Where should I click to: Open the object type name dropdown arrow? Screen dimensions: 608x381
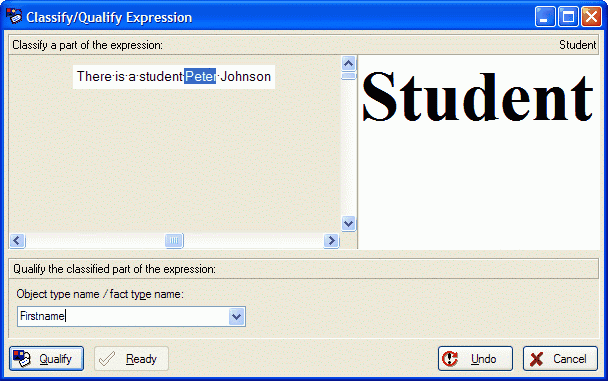(237, 317)
